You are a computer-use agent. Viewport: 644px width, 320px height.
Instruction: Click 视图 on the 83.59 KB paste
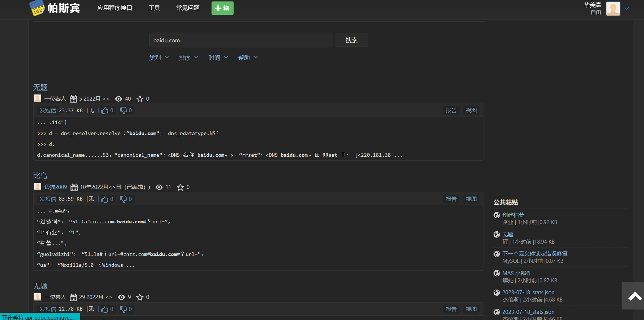[471, 199]
